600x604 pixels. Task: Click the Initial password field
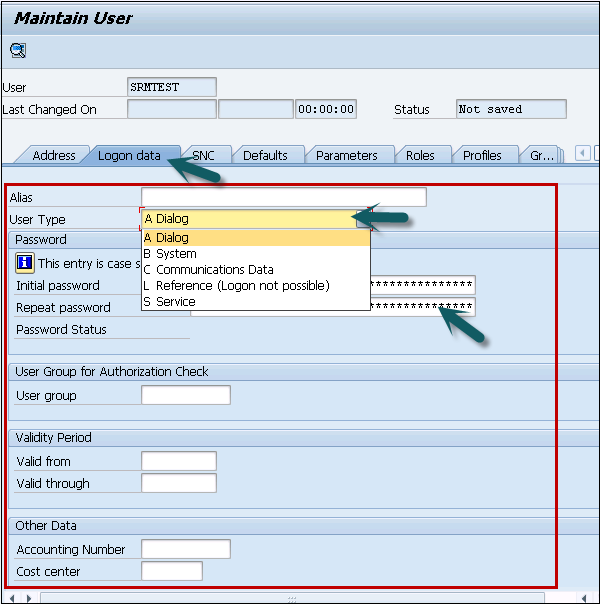click(422, 285)
